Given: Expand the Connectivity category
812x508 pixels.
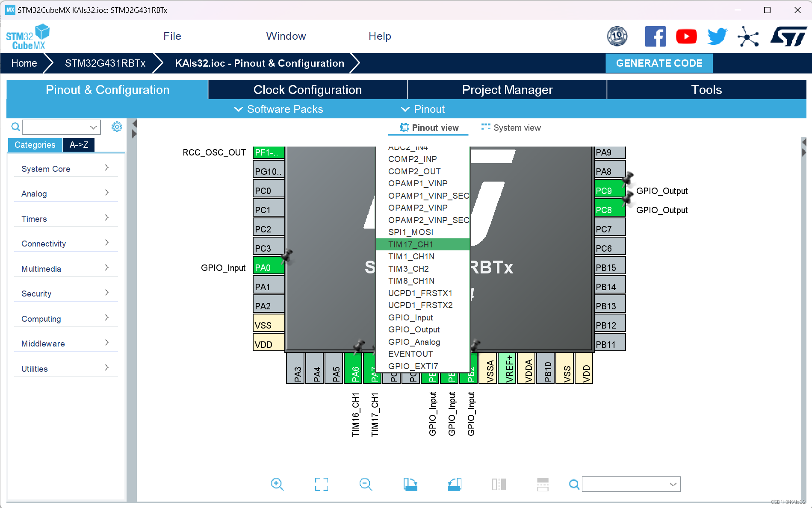Looking at the screenshot, I should pos(65,244).
